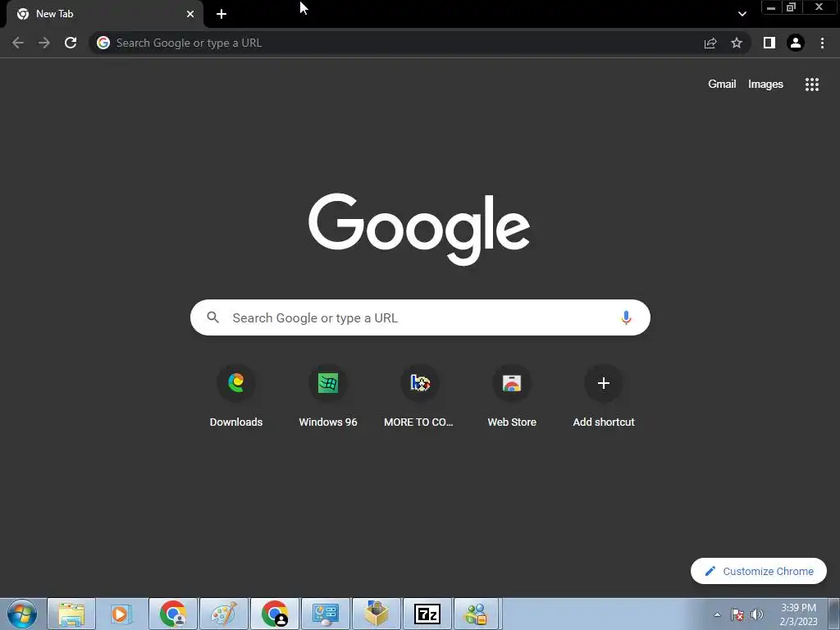Click the Google icon in address bar
840x630 pixels.
pyautogui.click(x=103, y=43)
